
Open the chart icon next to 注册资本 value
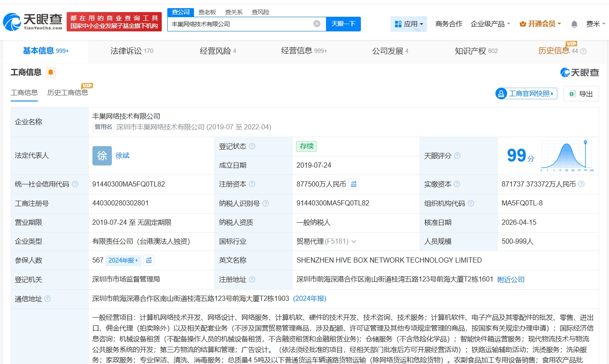[x=354, y=184]
